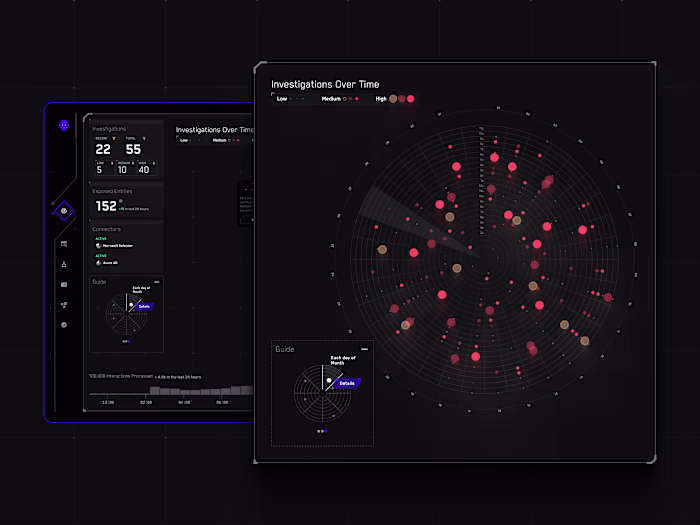Click the Details button in small Guide panel
Viewport: 700px width, 525px height.
(144, 306)
